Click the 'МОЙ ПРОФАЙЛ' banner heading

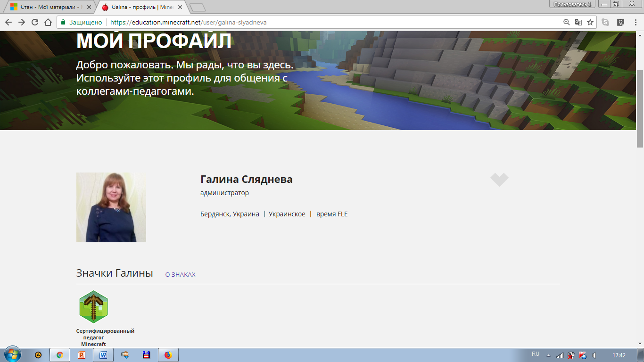click(x=154, y=42)
